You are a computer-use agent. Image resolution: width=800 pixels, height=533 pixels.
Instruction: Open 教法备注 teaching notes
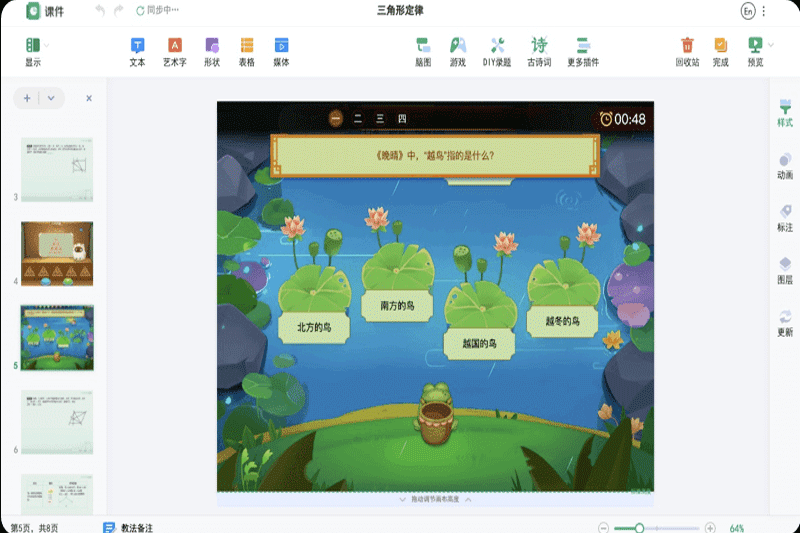coord(128,527)
